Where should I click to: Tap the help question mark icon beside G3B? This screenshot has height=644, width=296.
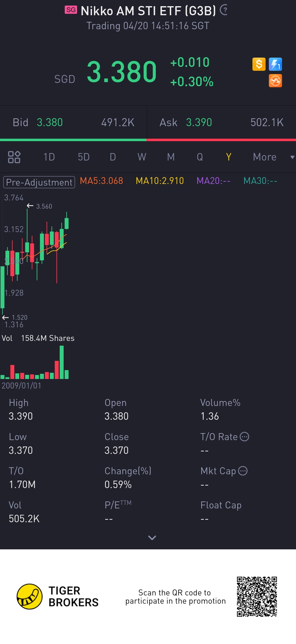[x=224, y=10]
